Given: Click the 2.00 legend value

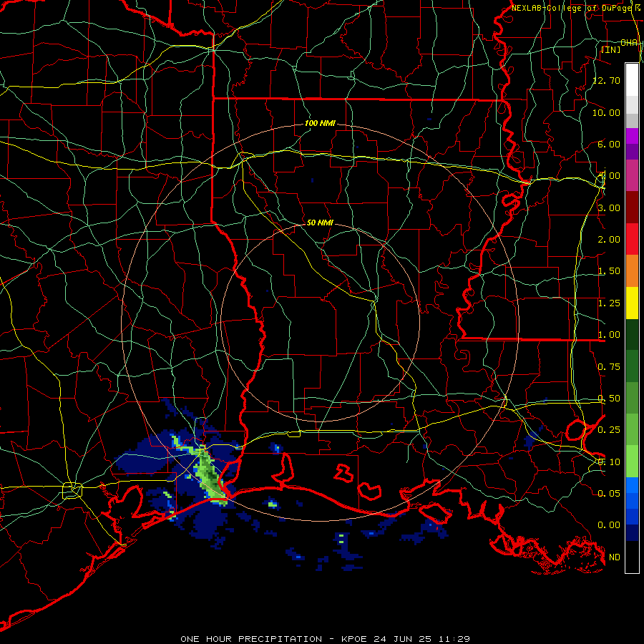Looking at the screenshot, I should click(x=609, y=240).
